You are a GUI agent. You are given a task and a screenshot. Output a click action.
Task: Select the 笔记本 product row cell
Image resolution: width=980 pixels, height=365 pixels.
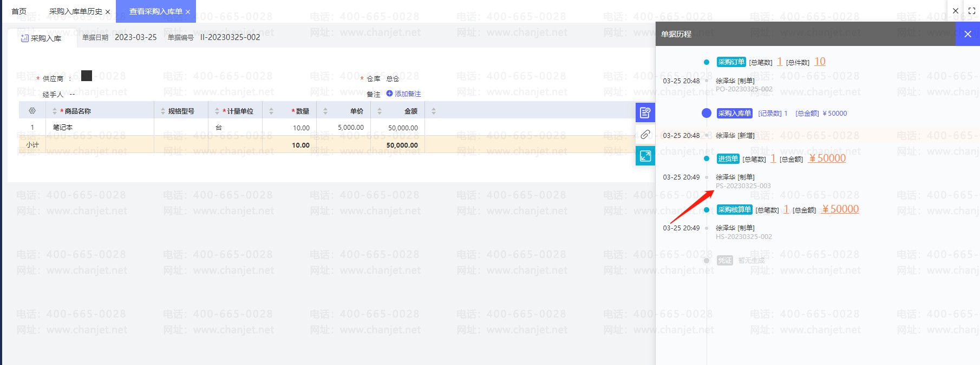point(63,128)
